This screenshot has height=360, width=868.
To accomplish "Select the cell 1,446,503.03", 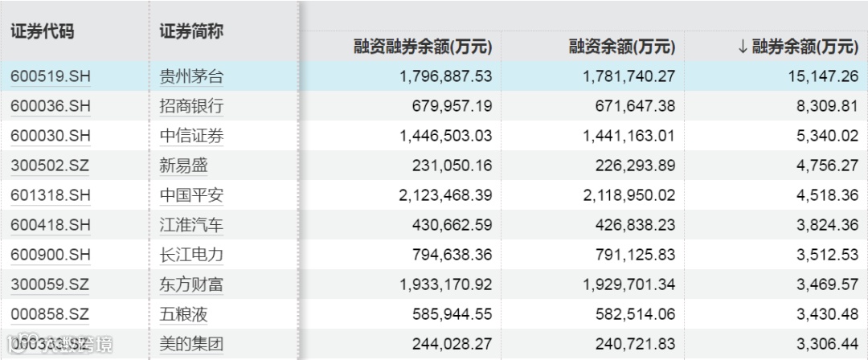I will [446, 136].
